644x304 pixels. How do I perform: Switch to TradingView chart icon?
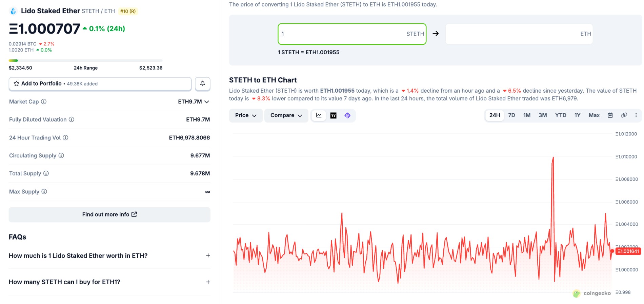coord(334,115)
